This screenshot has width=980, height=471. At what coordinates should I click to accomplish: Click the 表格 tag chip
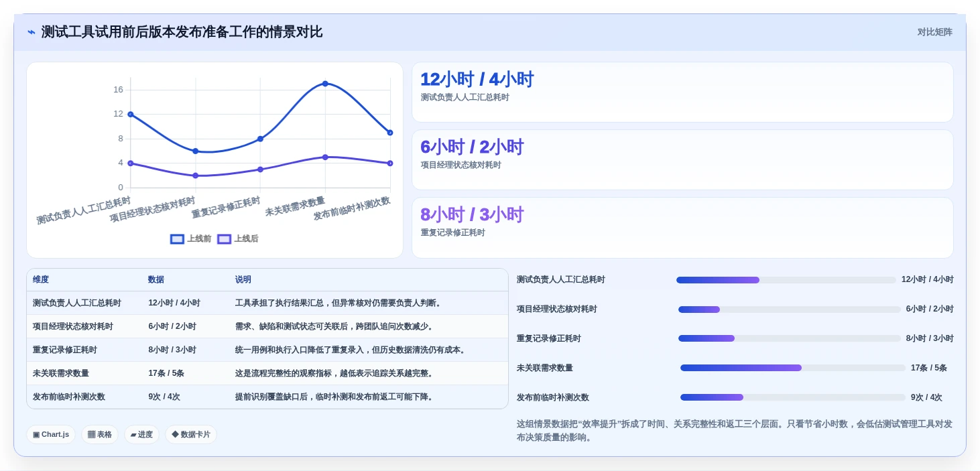[100, 435]
